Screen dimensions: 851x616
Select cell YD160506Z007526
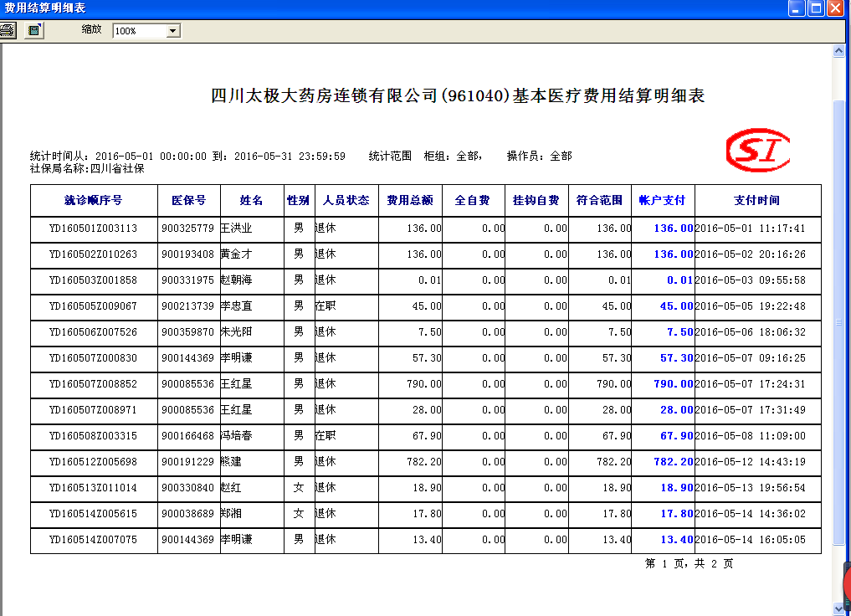94,332
